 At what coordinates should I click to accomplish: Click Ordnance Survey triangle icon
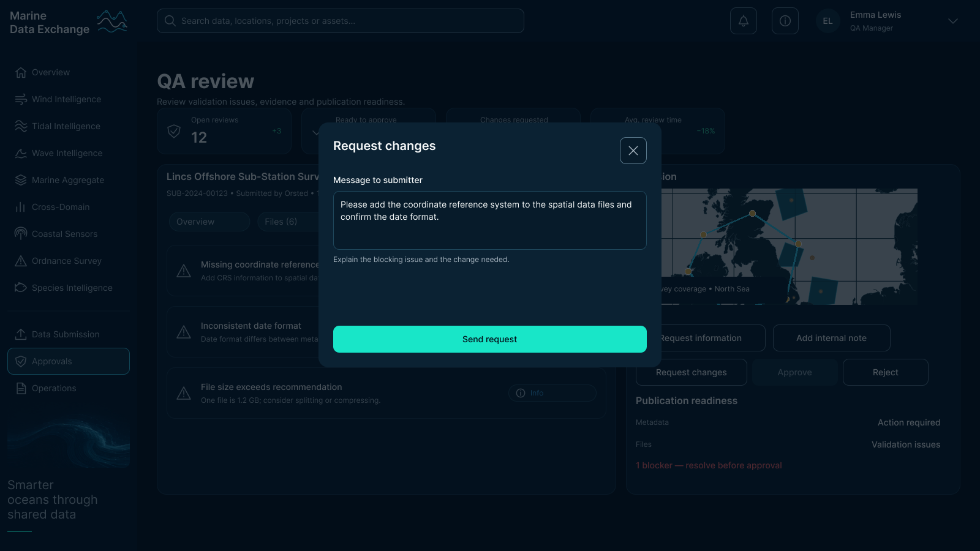click(x=21, y=261)
